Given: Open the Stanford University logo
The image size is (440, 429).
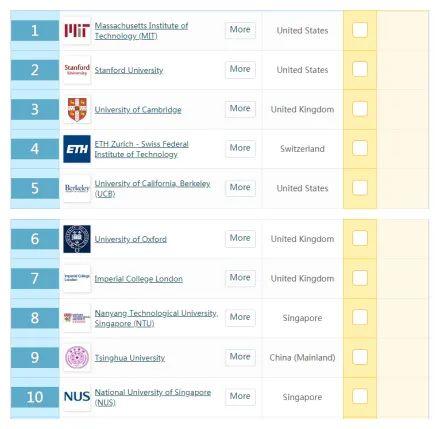Looking at the screenshot, I should coord(77,70).
